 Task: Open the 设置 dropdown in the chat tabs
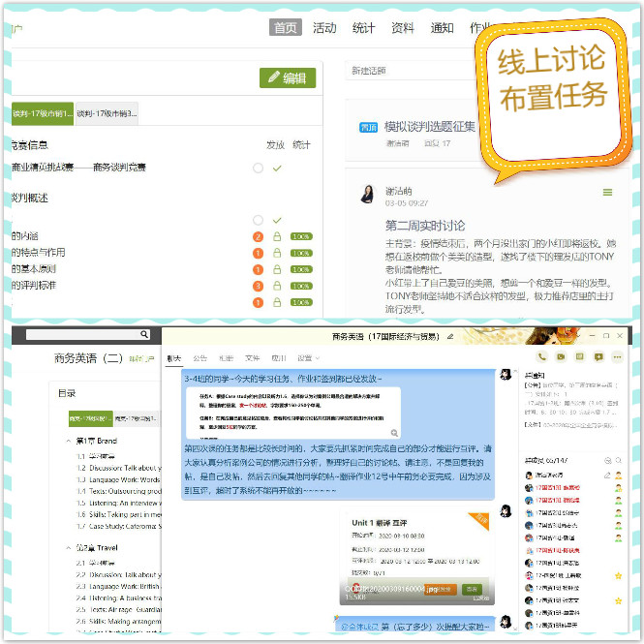(x=306, y=357)
